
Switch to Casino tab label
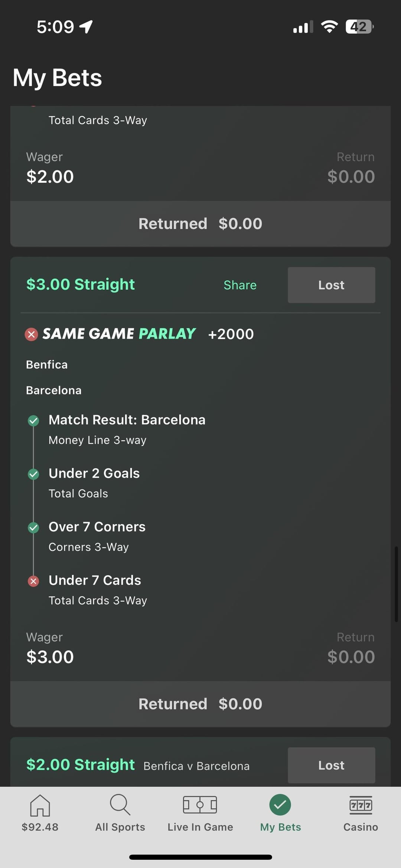click(361, 827)
